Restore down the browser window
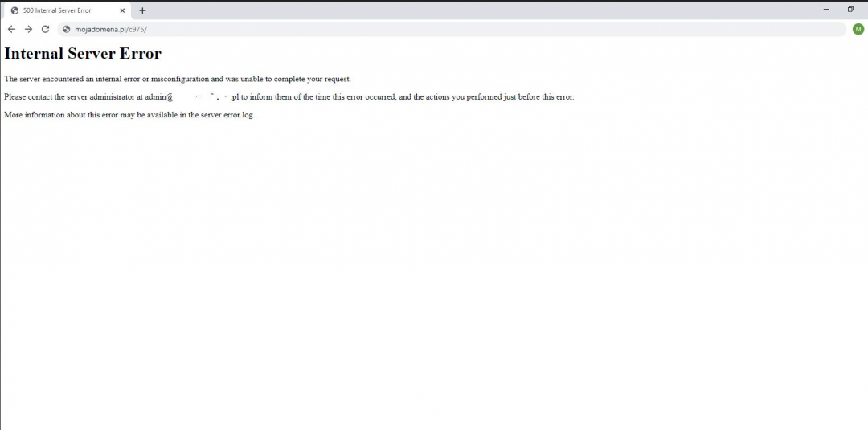Screen dimensions: 868x430 [850, 10]
